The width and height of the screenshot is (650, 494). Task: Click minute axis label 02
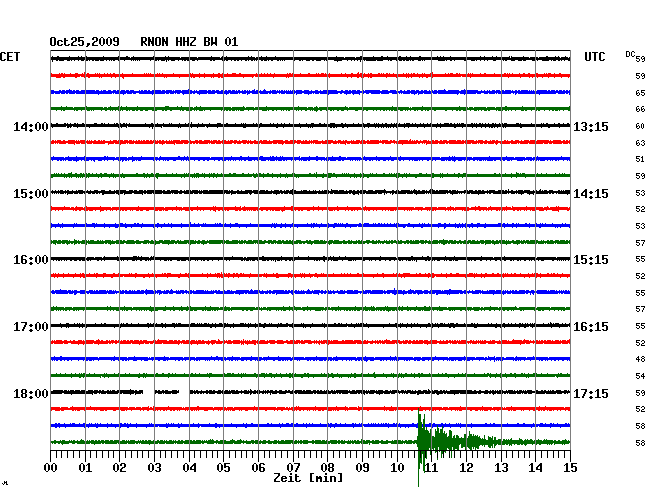119,468
